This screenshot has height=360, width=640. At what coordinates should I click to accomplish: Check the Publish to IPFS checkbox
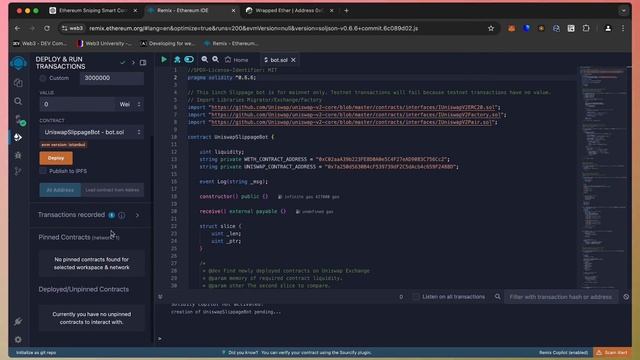coord(43,171)
